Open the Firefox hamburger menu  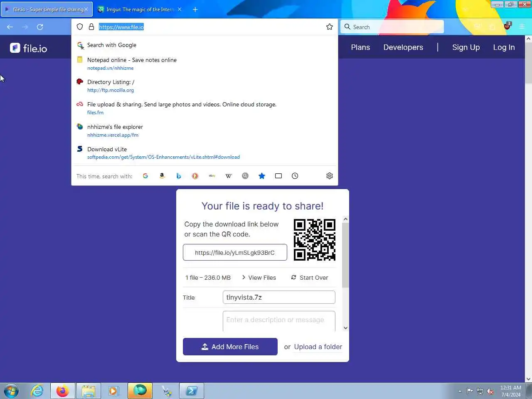click(x=522, y=27)
